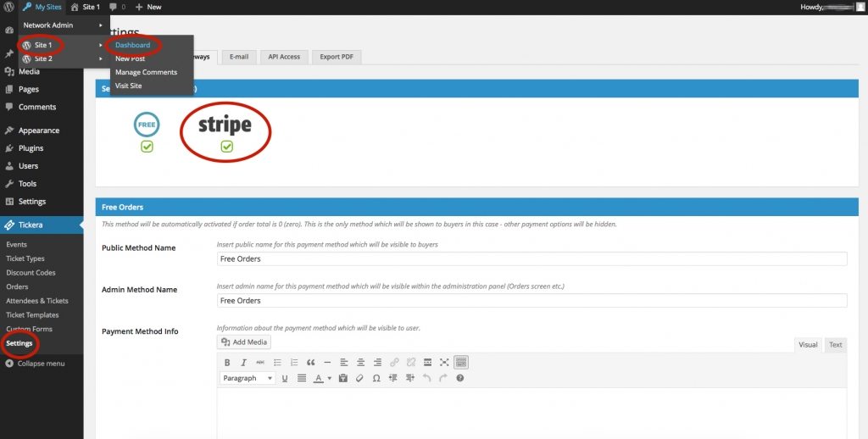The height and width of the screenshot is (439, 868).
Task: Open My Sites menu in admin bar
Action: [42, 7]
